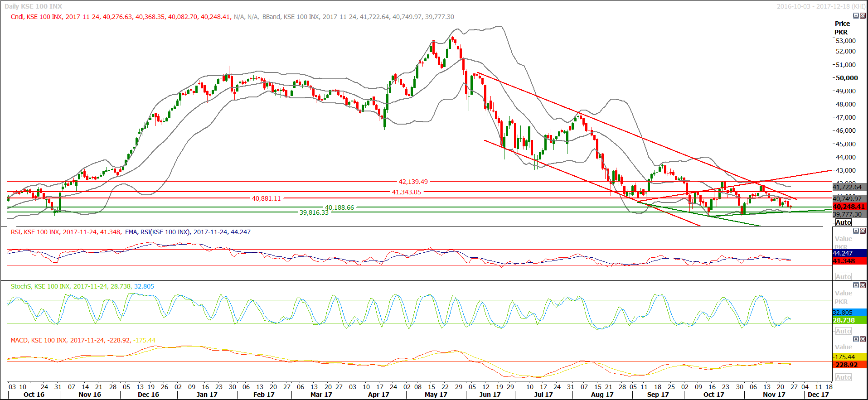Minimize the RSI indicator pane
Screen dimensions: 868x400
coord(856,231)
